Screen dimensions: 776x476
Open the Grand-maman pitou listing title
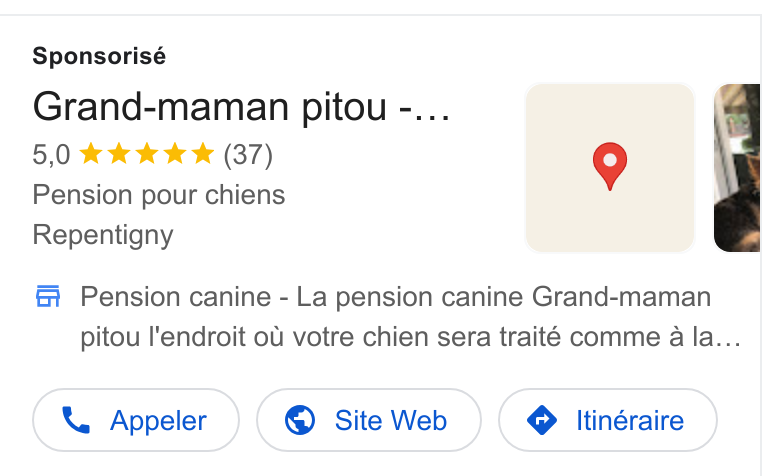242,107
